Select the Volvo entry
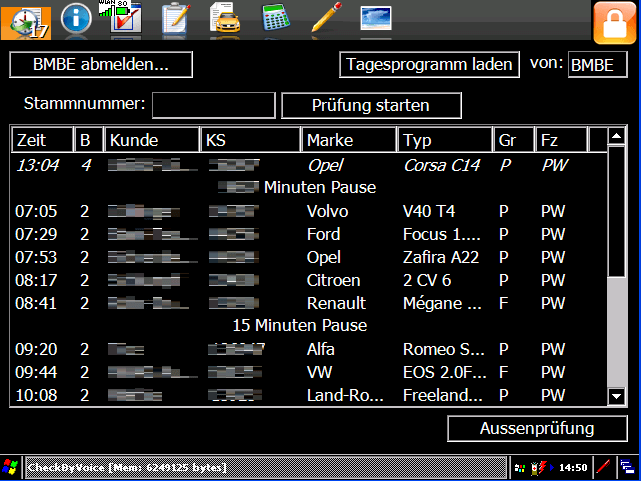Screen dimensions: 641x481 coord(327,211)
